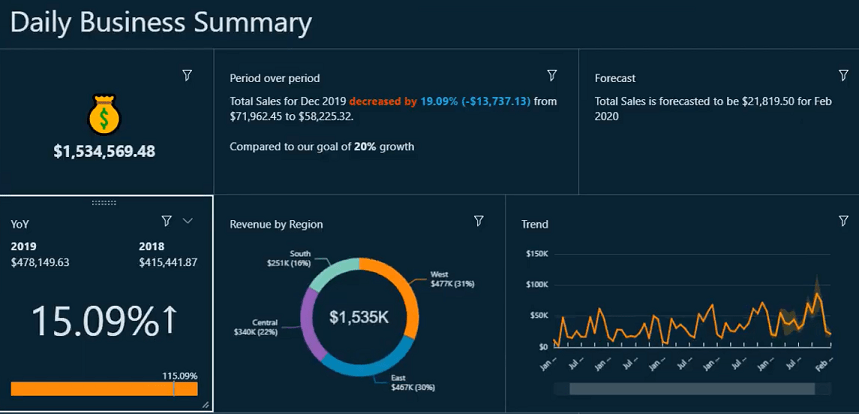Click the $1,535K donut center total
The image size is (859, 414).
(x=359, y=318)
